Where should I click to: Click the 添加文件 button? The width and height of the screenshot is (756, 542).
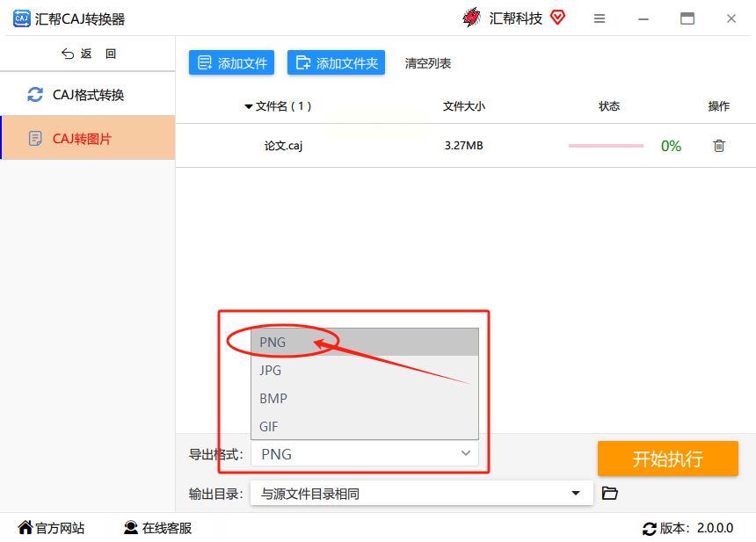(231, 62)
